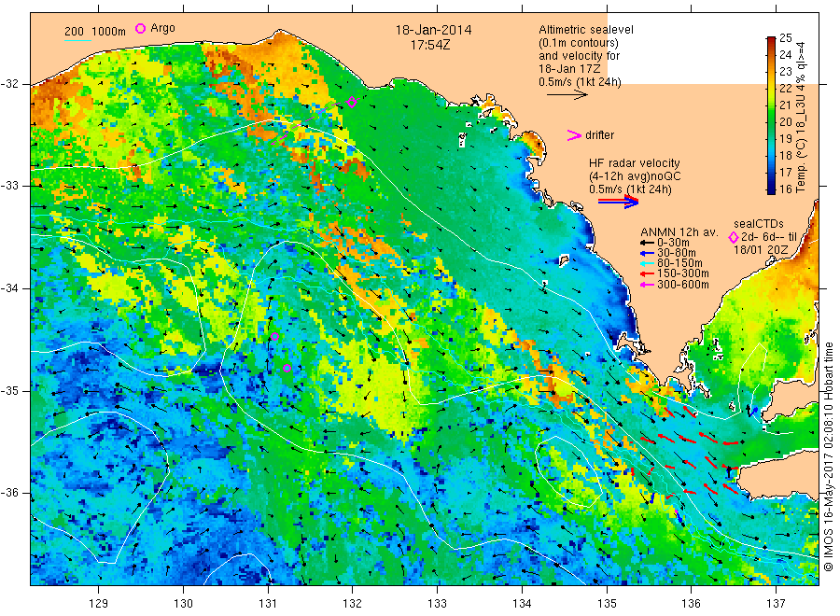This screenshot has height=616, width=840.
Task: Click the lower Argo float marker near 131.2°E
Action: 287,368
